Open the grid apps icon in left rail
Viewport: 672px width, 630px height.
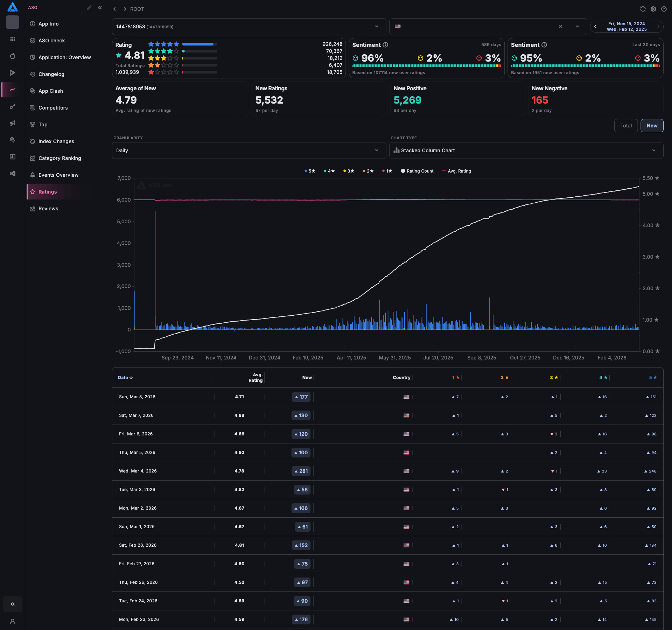click(x=13, y=39)
